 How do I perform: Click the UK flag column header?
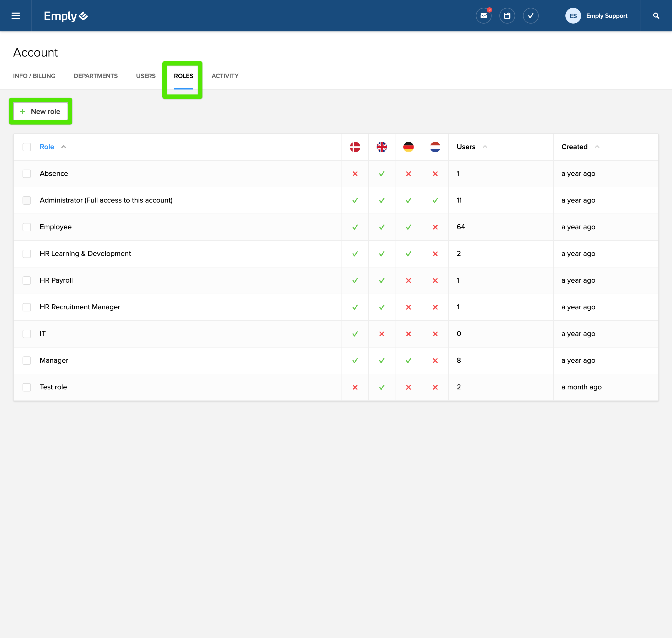point(381,147)
